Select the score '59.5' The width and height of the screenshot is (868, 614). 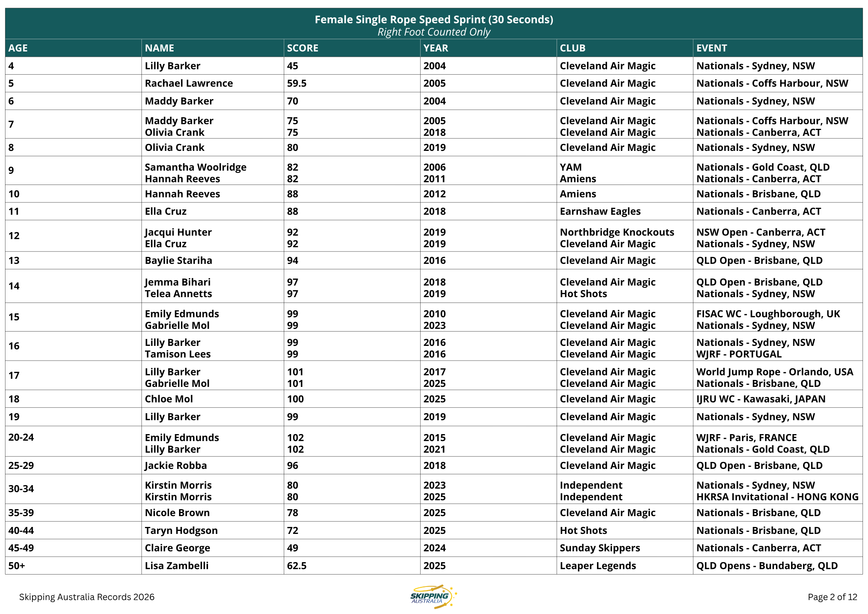coord(297,83)
